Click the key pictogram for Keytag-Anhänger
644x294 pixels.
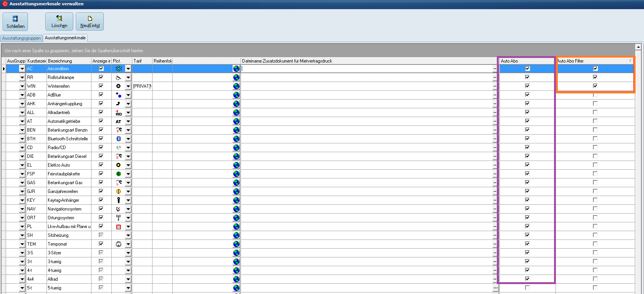pyautogui.click(x=119, y=200)
